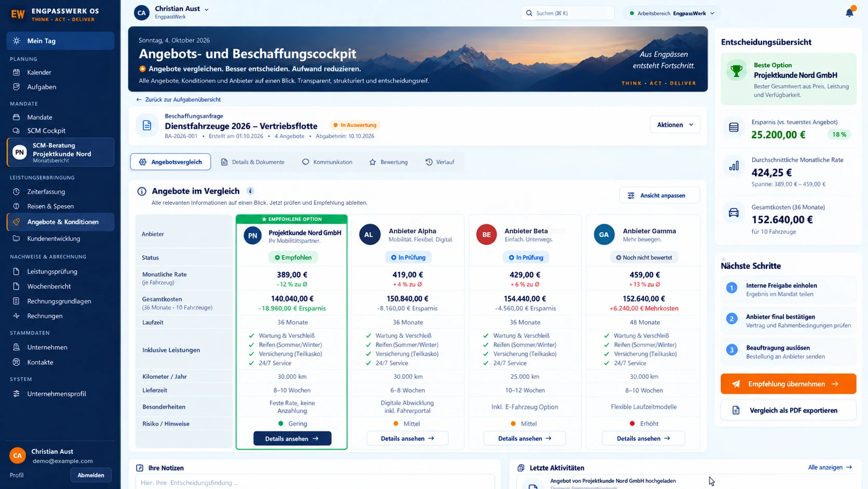This screenshot has height=489, width=868.
Task: Click Ansicht anpassen button
Action: click(x=659, y=195)
